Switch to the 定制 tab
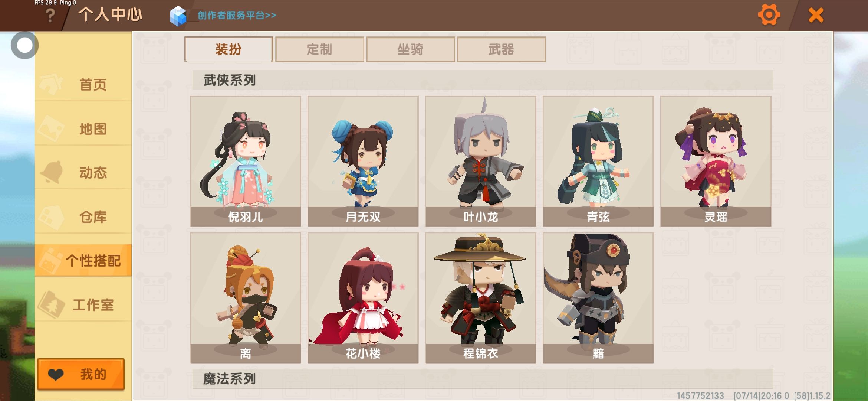868x401 pixels. (x=319, y=49)
